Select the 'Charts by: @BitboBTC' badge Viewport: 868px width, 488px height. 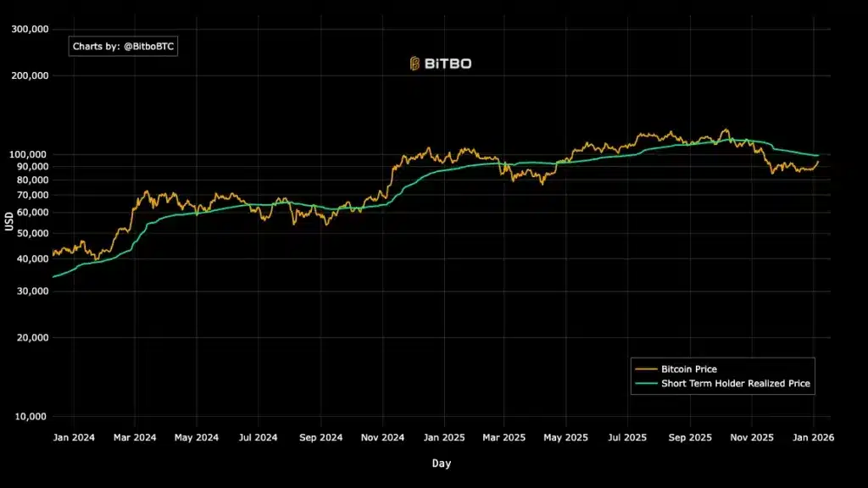point(122,46)
